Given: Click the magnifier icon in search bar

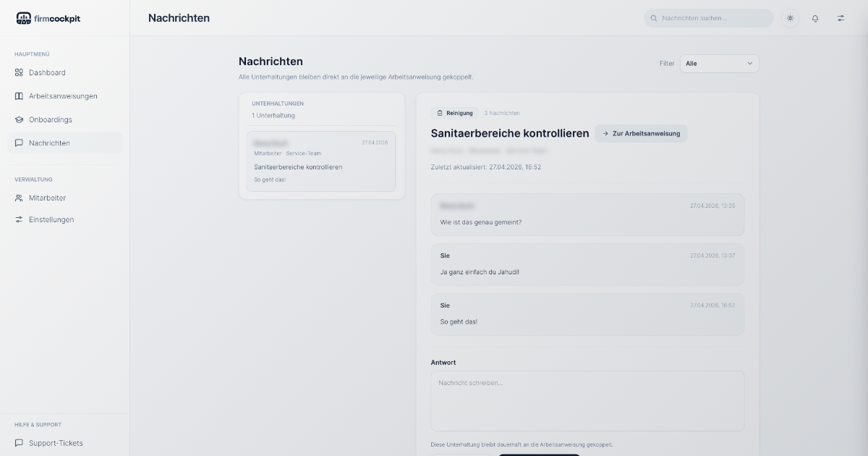Looking at the screenshot, I should (654, 18).
